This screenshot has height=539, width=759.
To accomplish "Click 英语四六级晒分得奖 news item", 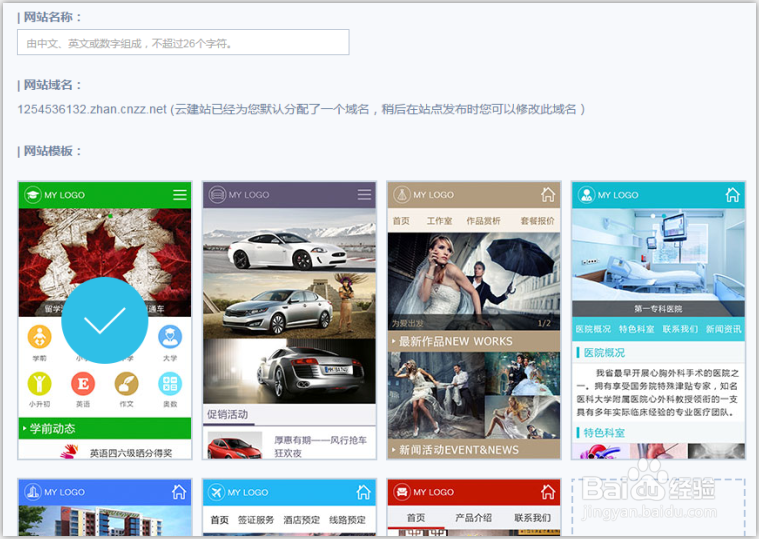I will (131, 453).
